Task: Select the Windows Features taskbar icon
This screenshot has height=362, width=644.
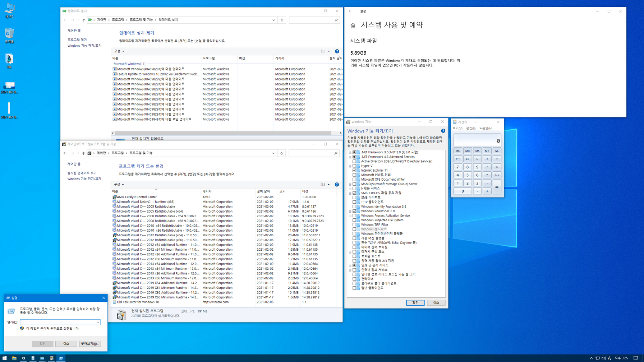Action: pyautogui.click(x=52, y=358)
